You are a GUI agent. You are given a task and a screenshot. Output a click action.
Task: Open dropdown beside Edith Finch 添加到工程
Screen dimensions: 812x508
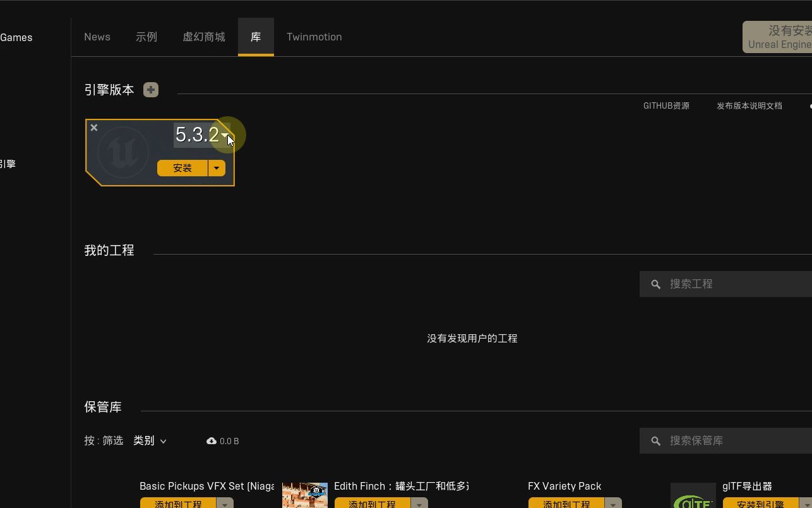point(419,504)
